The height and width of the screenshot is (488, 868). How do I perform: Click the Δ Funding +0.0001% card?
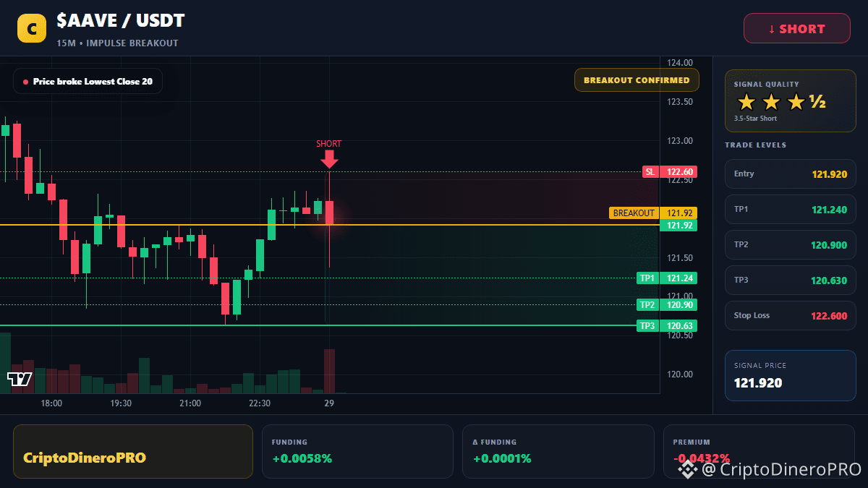[558, 451]
